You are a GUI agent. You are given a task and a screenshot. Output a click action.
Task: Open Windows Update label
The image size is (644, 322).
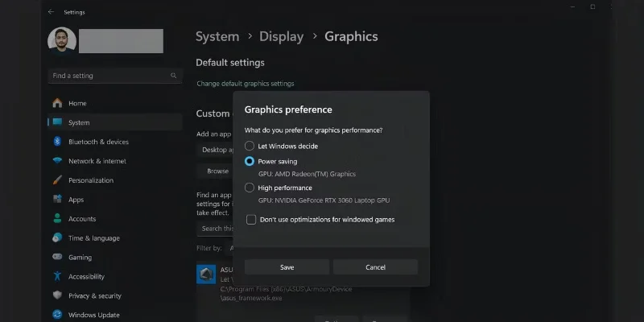(94, 315)
